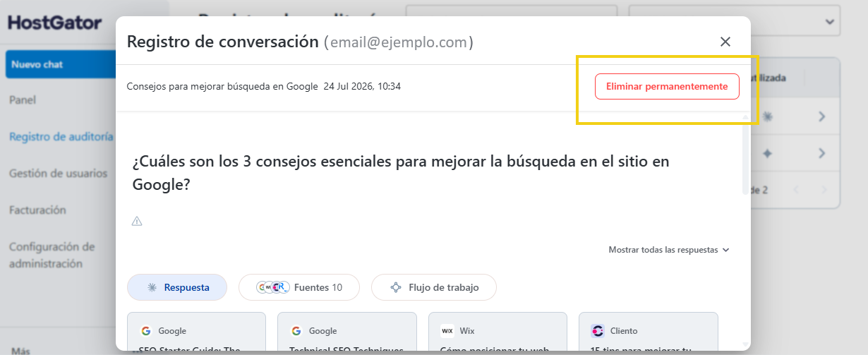Click the Google logo on the Technical SEO card
868x355 pixels.
point(296,330)
